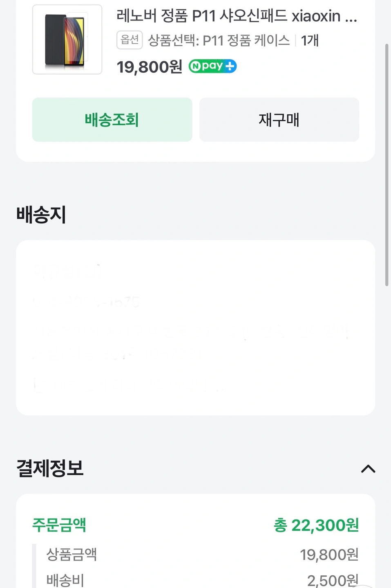The image size is (391, 588).
Task: Click the 옵션 badge label
Action: tap(130, 40)
